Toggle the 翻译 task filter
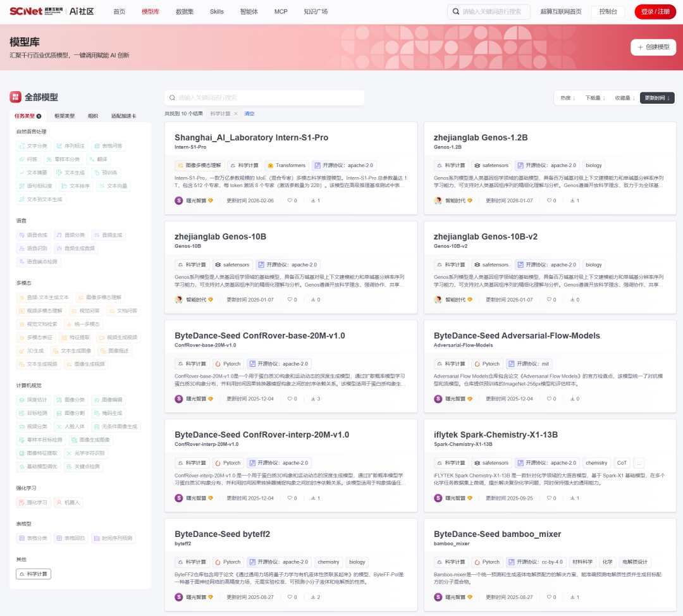This screenshot has width=683, height=616. click(99, 159)
